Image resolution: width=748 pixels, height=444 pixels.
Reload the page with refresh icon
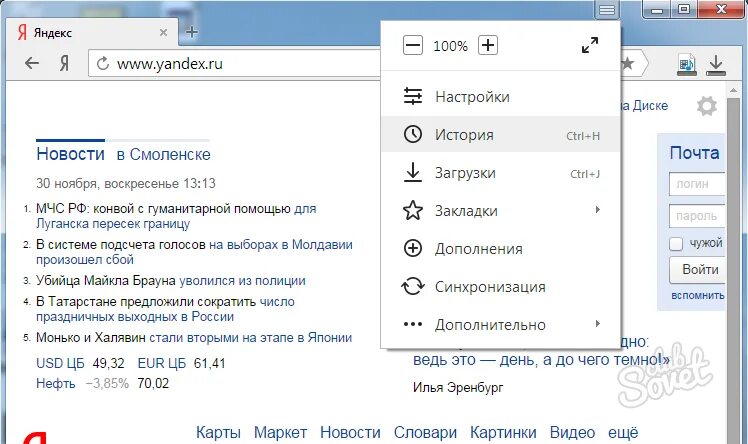(x=103, y=63)
